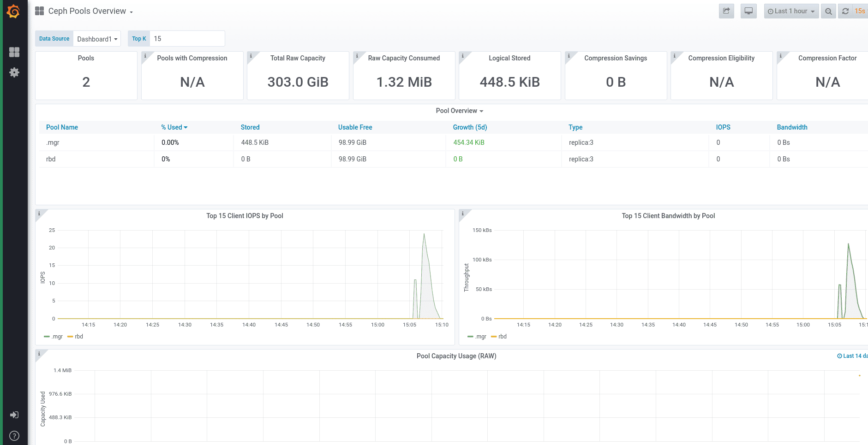Click the zoom out time range magnifier
The width and height of the screenshot is (868, 445).
coord(828,11)
